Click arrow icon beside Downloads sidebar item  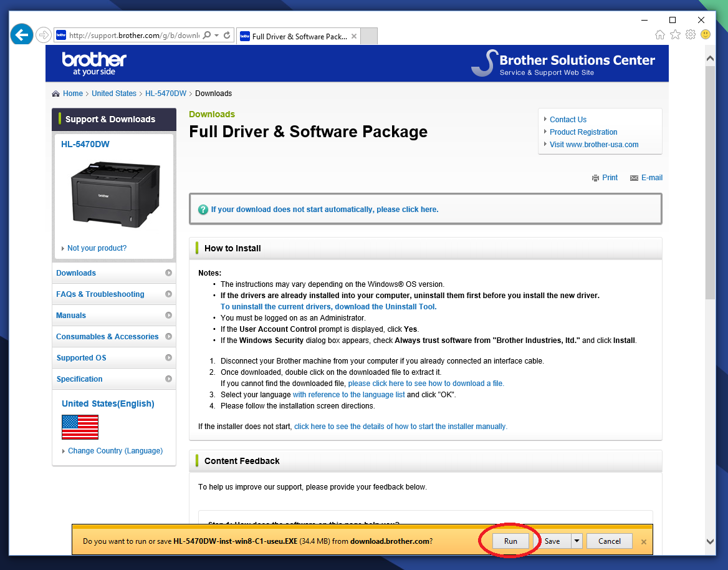click(168, 273)
